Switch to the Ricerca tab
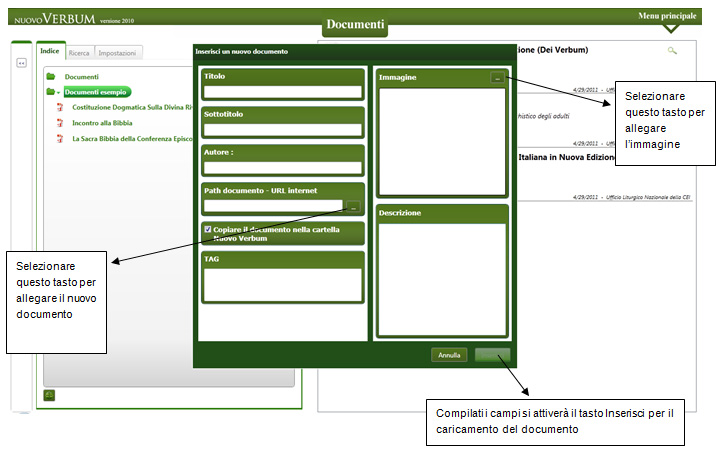The image size is (720, 452). click(x=80, y=52)
